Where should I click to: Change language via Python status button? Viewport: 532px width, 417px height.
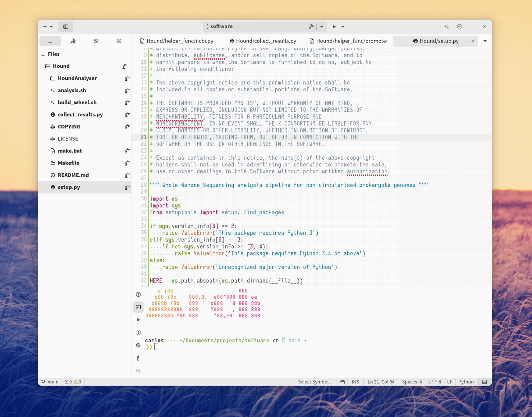tap(466, 382)
